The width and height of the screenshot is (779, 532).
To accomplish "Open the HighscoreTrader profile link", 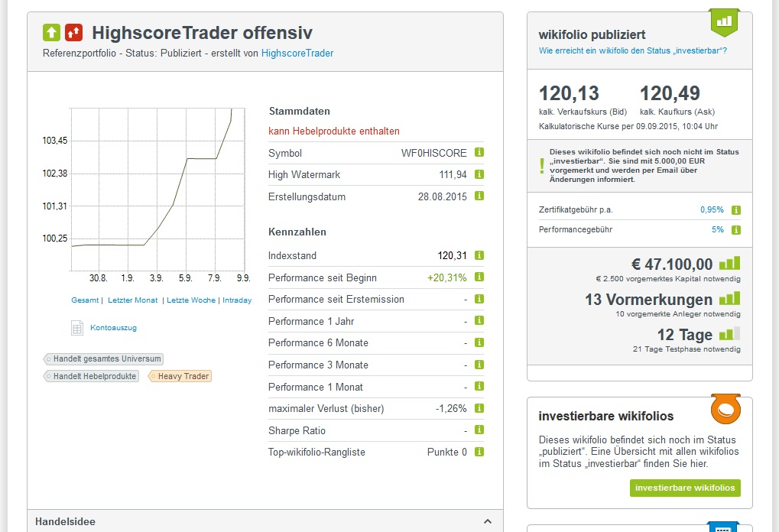I will tap(297, 54).
